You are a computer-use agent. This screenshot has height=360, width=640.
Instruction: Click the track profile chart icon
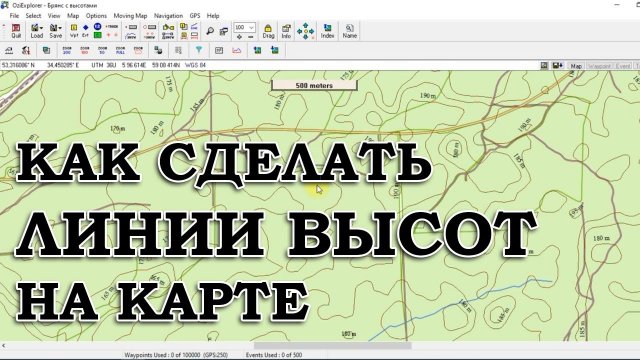tap(237, 50)
